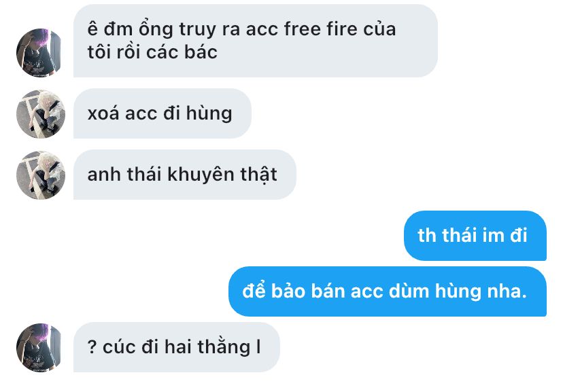Click the word "thái" in the blue message
Viewport: 563px width, 392px height.
pos(460,236)
